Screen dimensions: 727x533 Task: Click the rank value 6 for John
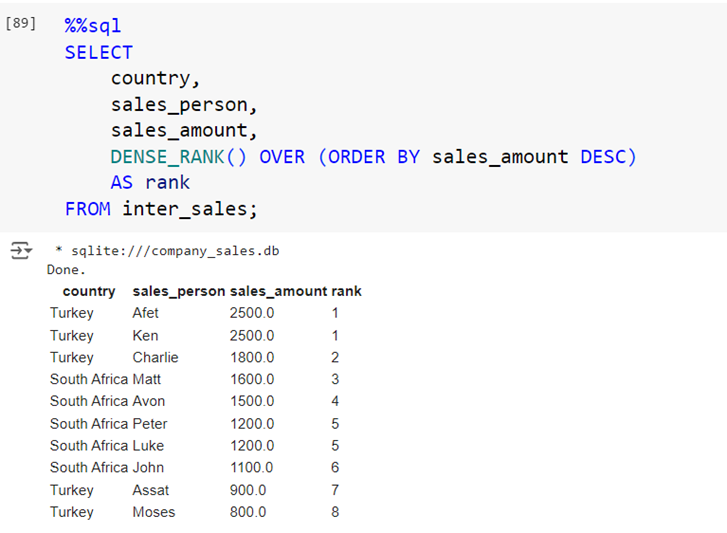point(335,467)
